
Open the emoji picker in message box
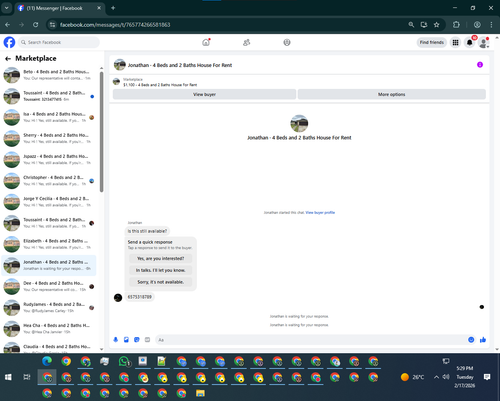(x=471, y=340)
